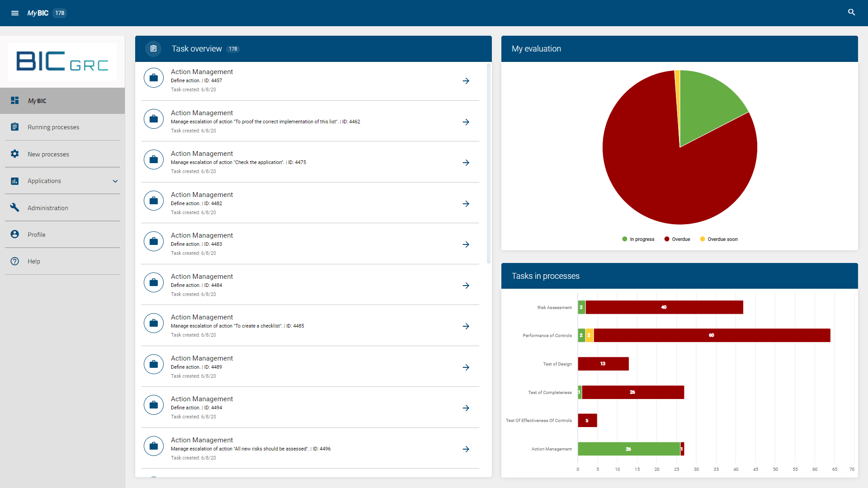Screen dimensions: 868x488
Task: Click the task list vertical scrollbar
Action: (489, 163)
